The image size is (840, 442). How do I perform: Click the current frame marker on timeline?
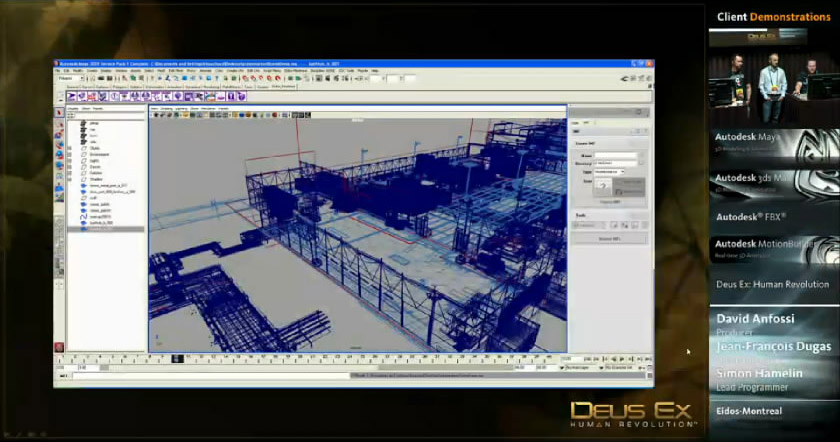tap(177, 358)
